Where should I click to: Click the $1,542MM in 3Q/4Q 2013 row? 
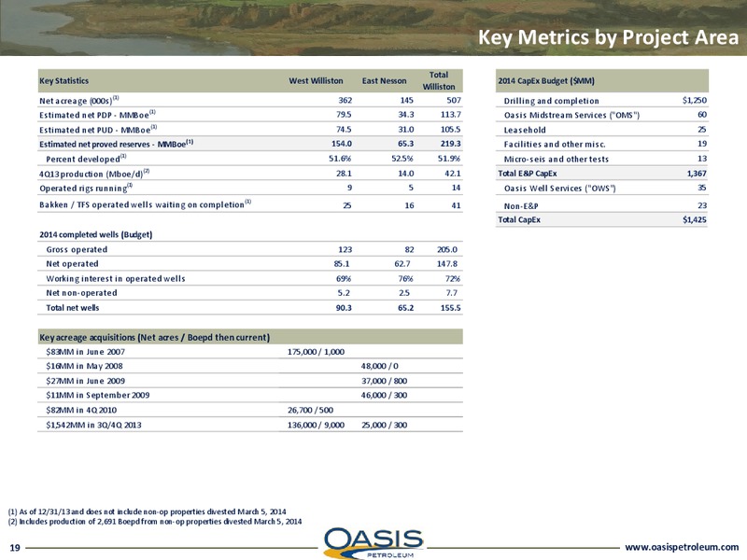(x=250, y=425)
